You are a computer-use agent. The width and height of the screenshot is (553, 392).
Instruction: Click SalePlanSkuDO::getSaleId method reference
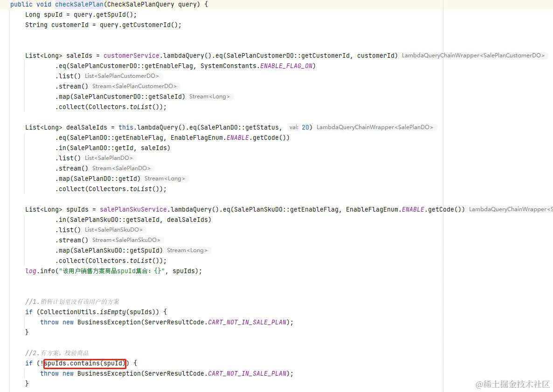pos(114,220)
